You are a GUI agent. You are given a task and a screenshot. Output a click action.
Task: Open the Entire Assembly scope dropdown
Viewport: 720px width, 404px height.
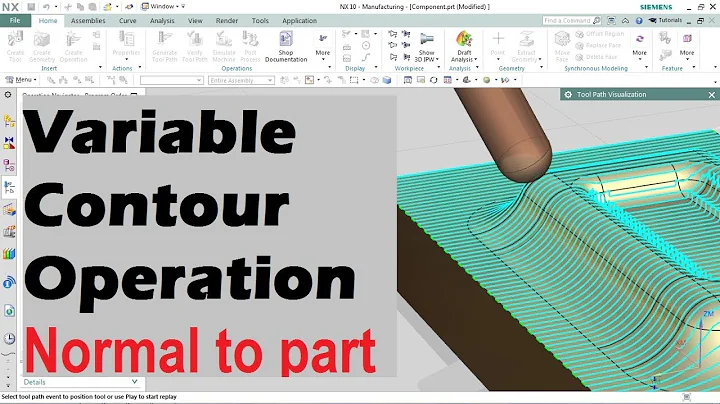tap(241, 80)
